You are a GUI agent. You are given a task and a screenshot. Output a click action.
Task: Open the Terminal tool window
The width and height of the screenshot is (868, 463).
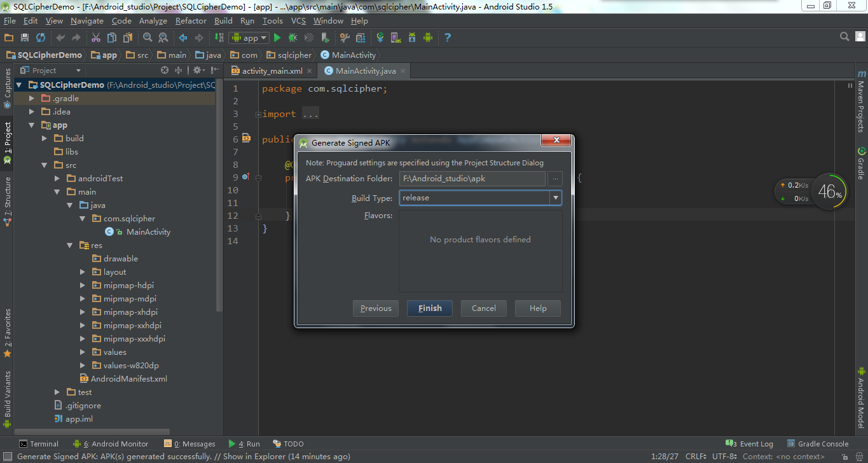[38, 444]
